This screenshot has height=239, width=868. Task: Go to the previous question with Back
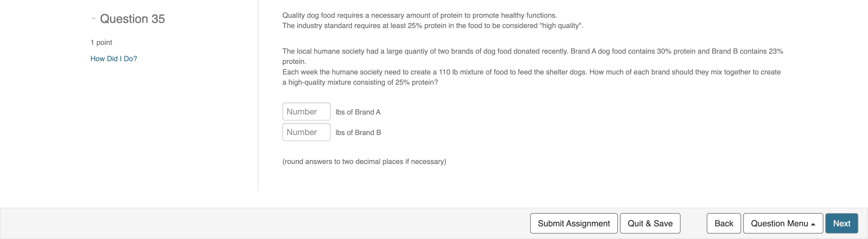click(x=723, y=223)
